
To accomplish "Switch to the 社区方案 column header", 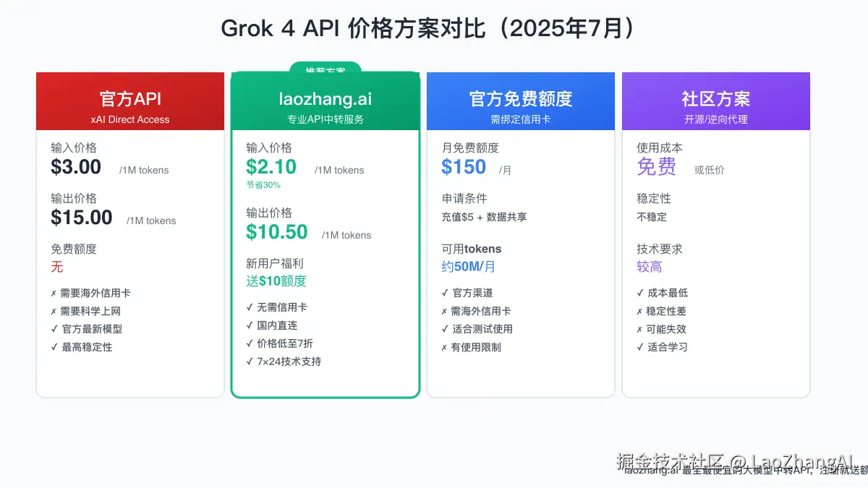I will point(715,100).
